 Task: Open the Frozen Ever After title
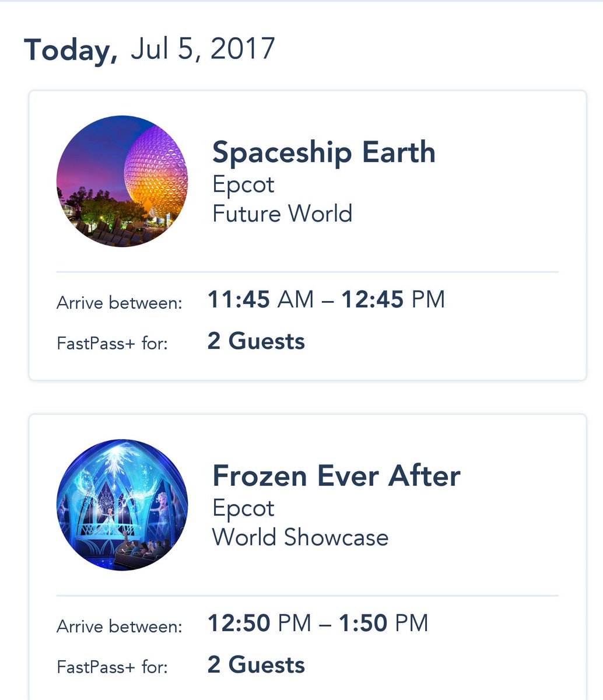point(336,476)
